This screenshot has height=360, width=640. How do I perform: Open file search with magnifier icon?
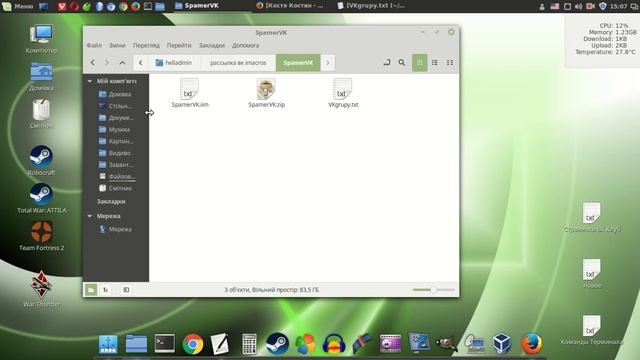402,62
